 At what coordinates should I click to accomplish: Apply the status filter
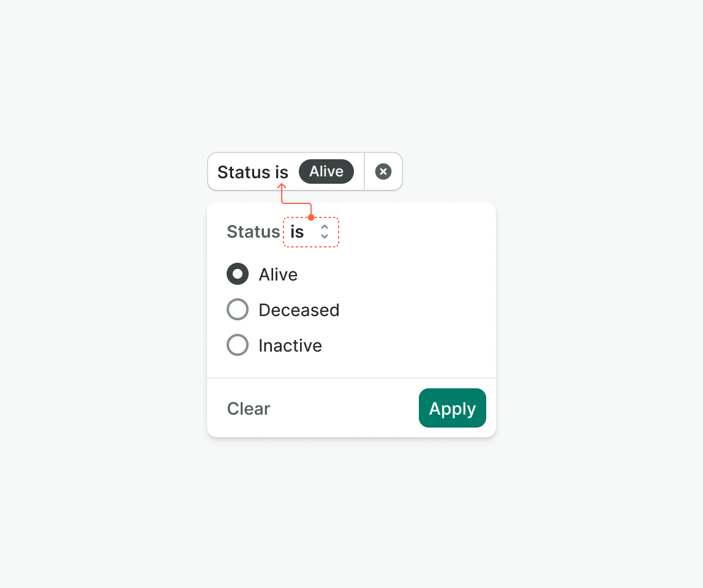[x=452, y=408]
